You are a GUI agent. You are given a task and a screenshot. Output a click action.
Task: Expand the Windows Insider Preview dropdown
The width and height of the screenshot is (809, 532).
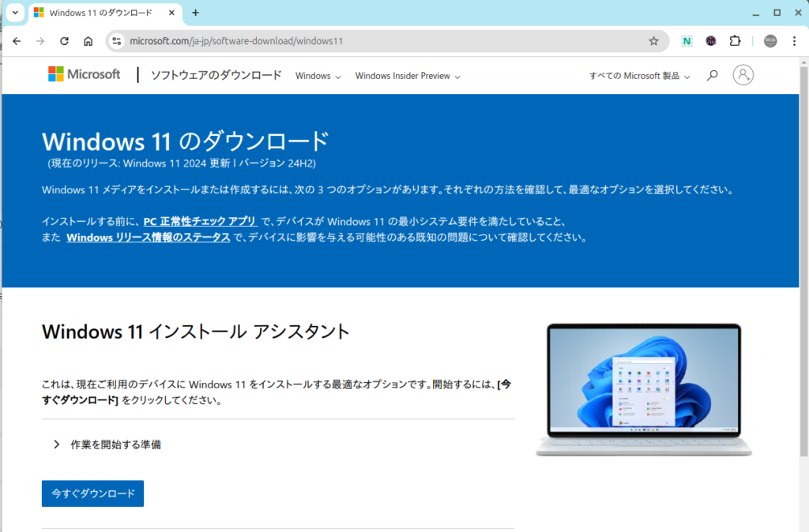click(407, 77)
